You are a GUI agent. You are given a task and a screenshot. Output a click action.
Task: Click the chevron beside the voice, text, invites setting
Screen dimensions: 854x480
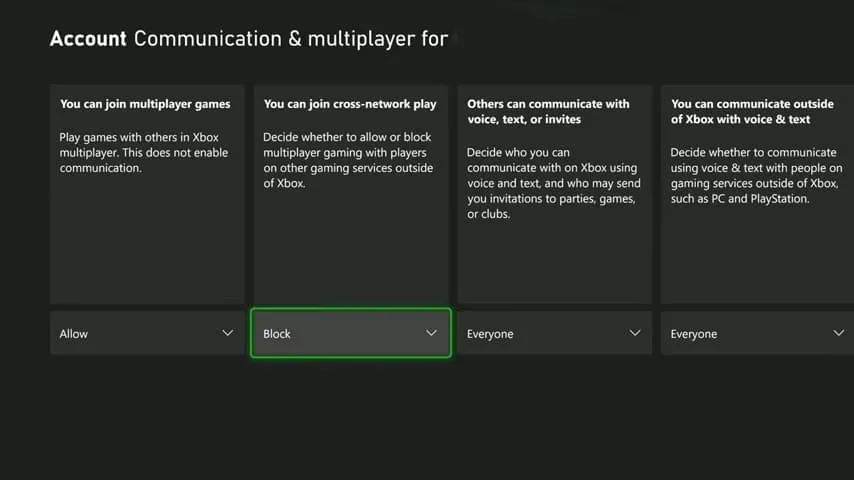pyautogui.click(x=635, y=333)
